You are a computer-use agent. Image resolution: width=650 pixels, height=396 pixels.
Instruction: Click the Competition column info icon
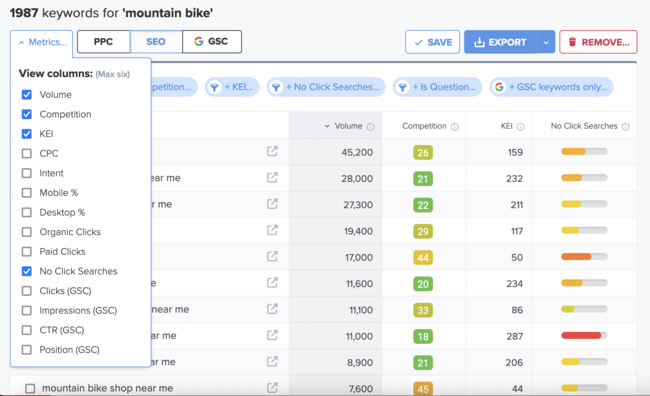pos(455,127)
